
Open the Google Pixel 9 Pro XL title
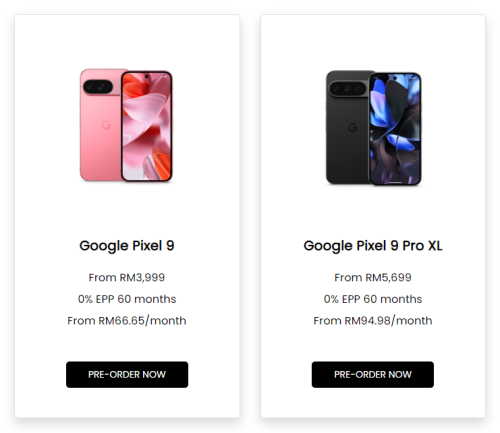pyautogui.click(x=373, y=246)
